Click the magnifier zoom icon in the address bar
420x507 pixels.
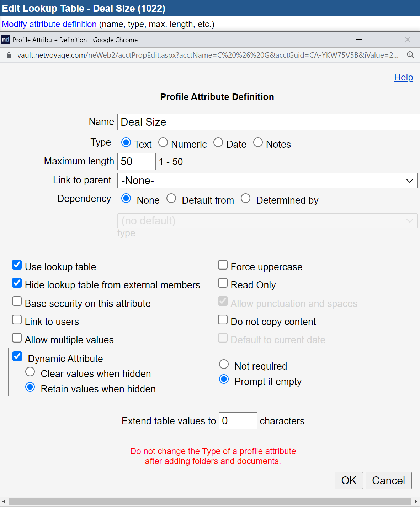[x=411, y=55]
